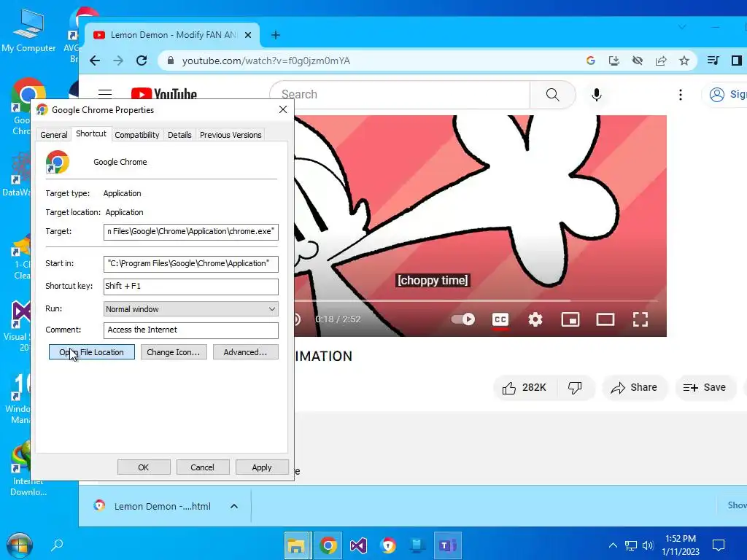Image resolution: width=747 pixels, height=560 pixels.
Task: Open File Explorer from taskbar
Action: coord(298,545)
